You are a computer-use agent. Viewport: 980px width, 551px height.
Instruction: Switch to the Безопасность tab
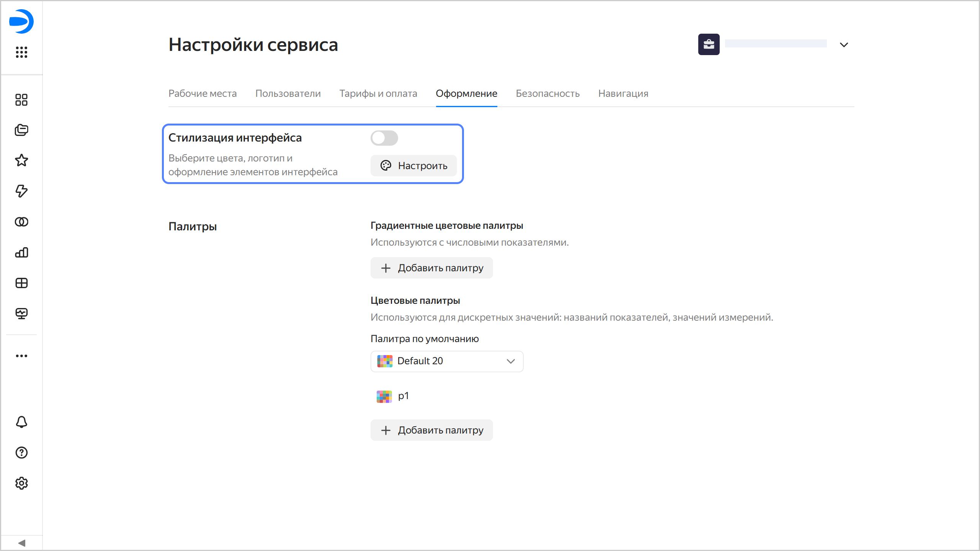(x=547, y=93)
